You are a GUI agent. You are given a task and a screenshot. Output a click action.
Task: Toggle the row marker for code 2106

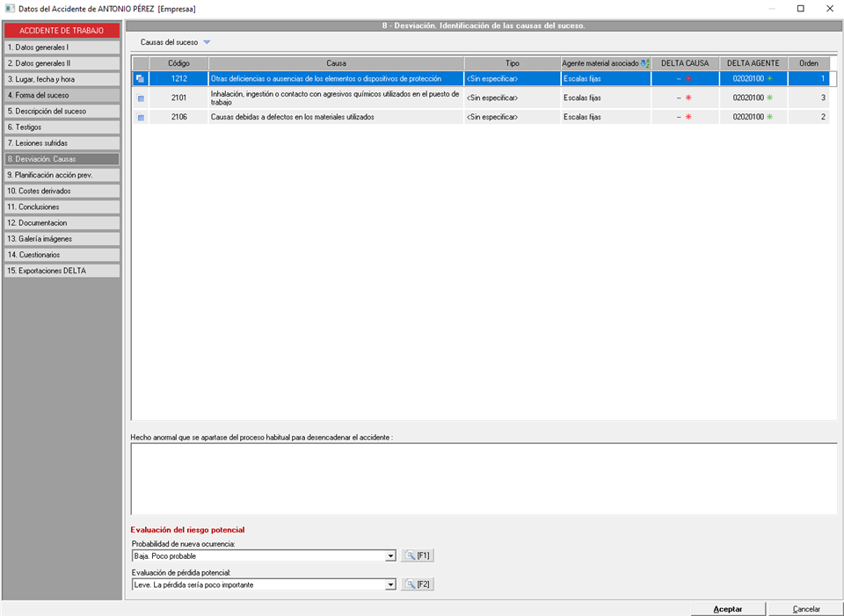point(141,117)
